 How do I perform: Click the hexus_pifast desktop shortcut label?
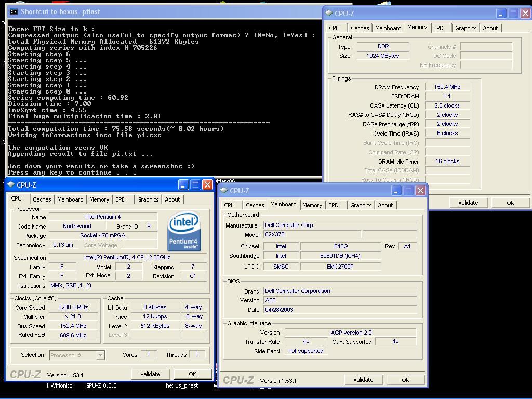pos(181,385)
